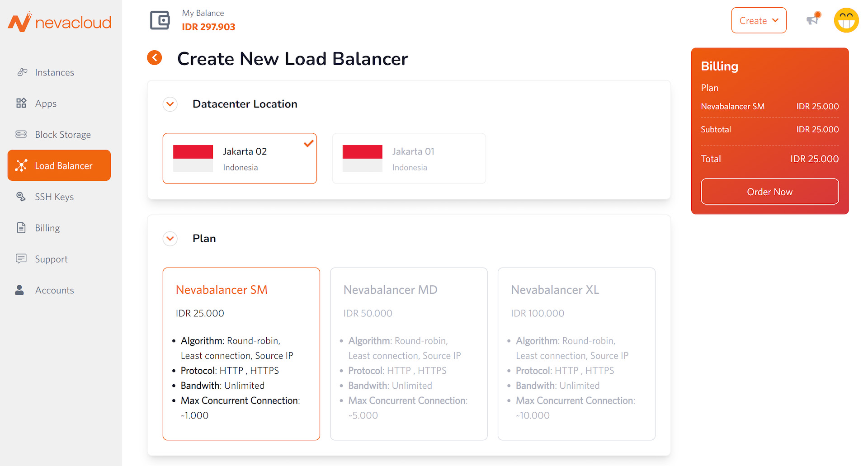Choose the Nevabalancer XL plan
The height and width of the screenshot is (466, 868).
(x=576, y=353)
